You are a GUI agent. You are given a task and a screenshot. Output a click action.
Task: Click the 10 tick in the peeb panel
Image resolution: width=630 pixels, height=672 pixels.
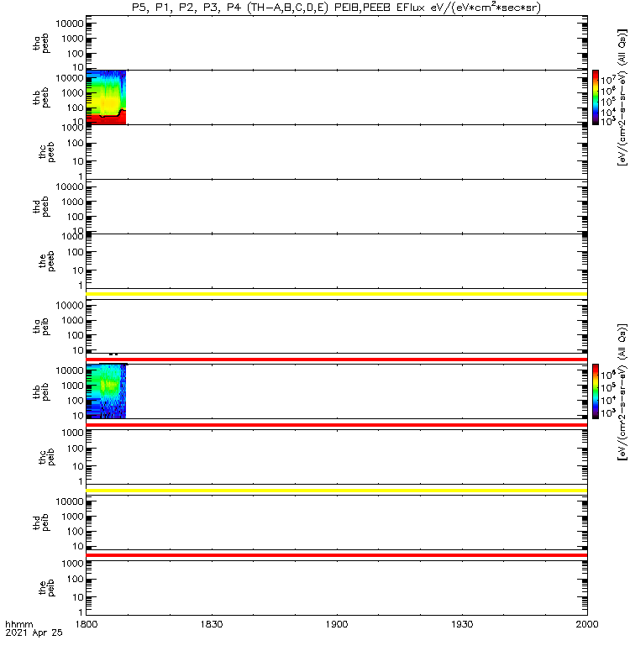(x=78, y=270)
